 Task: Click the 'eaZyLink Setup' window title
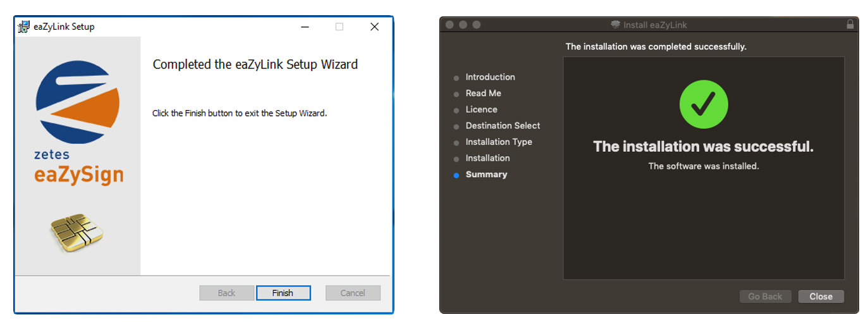tap(65, 27)
